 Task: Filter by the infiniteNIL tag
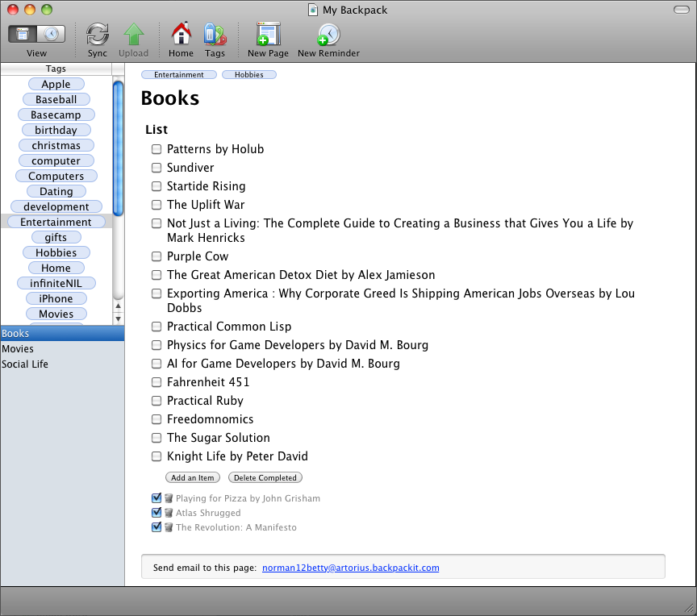coord(56,283)
